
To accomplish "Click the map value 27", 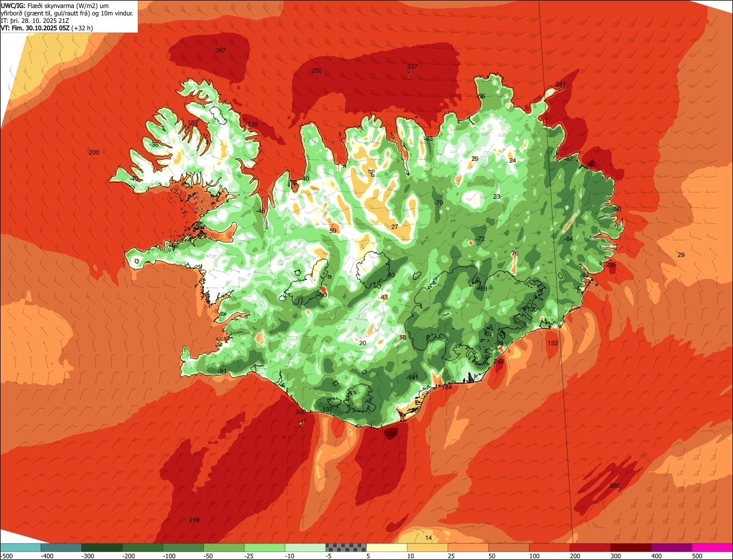I will [395, 227].
